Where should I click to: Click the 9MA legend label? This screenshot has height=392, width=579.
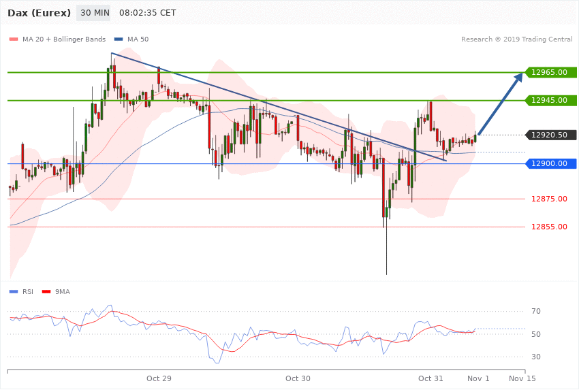(x=63, y=292)
